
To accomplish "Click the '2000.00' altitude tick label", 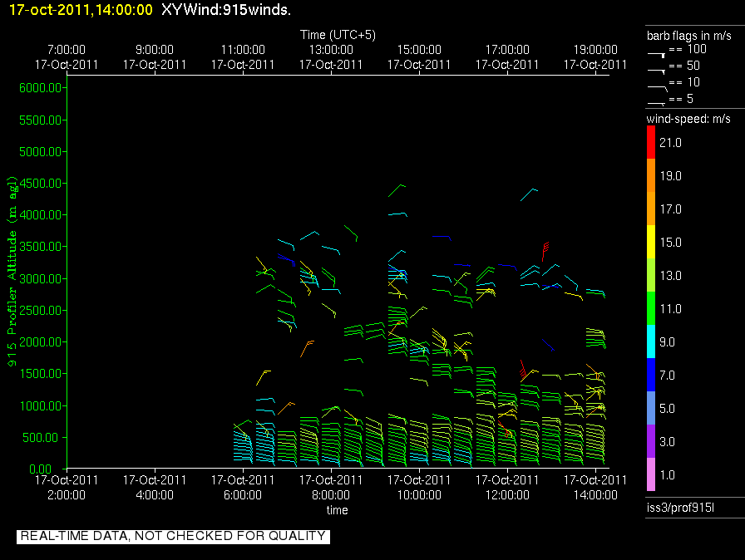I will pos(41,342).
